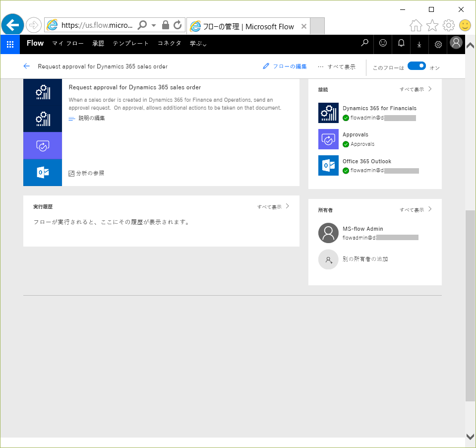This screenshot has height=448, width=476.
Task: Click green check status under Dynamics 365 for Financials
Action: (346, 118)
